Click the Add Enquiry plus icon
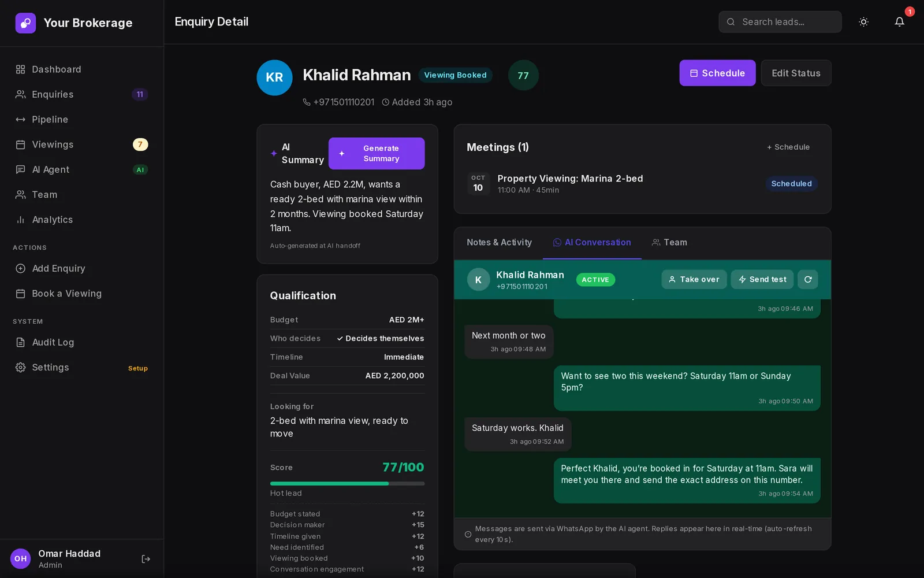The image size is (924, 578). point(21,269)
